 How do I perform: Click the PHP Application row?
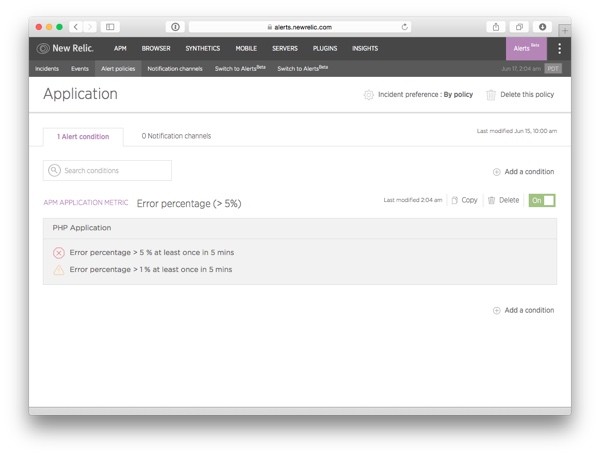click(x=300, y=228)
